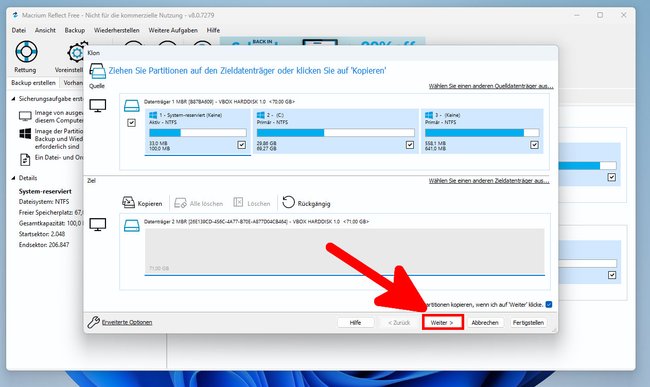
Task: Click 'Startsektor: 2.048' detail line
Action: (42, 234)
